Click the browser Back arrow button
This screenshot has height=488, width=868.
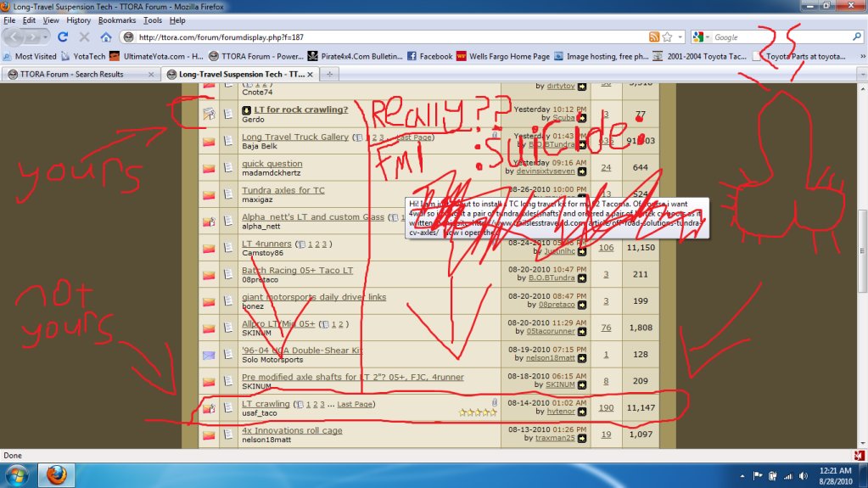click(x=14, y=37)
